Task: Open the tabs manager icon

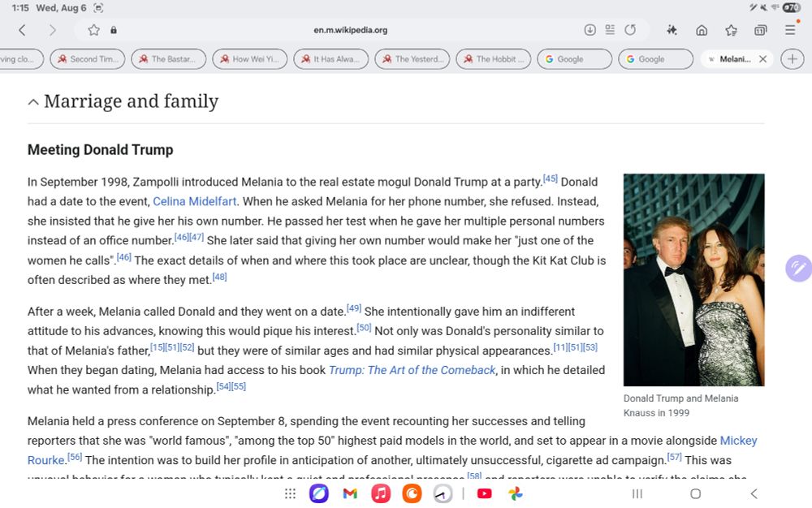Action: (760, 31)
